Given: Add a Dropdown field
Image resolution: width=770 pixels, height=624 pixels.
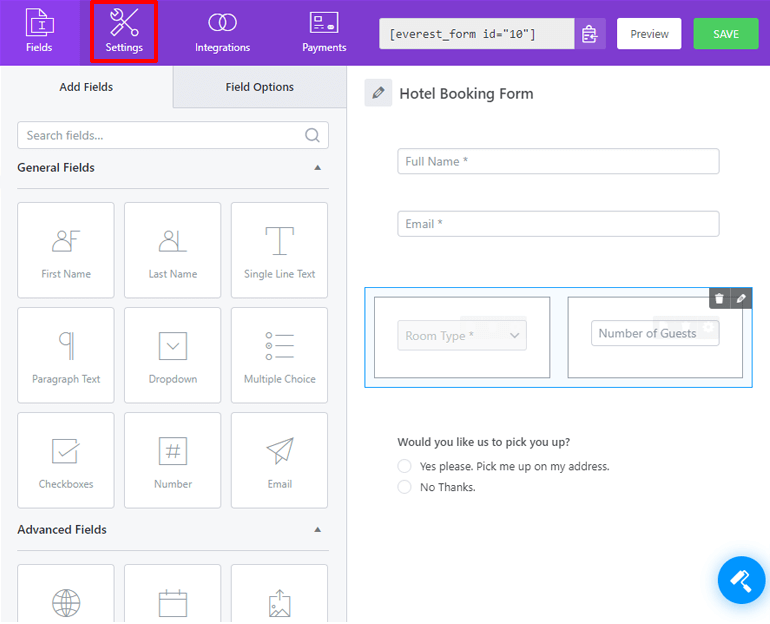Looking at the screenshot, I should (172, 355).
